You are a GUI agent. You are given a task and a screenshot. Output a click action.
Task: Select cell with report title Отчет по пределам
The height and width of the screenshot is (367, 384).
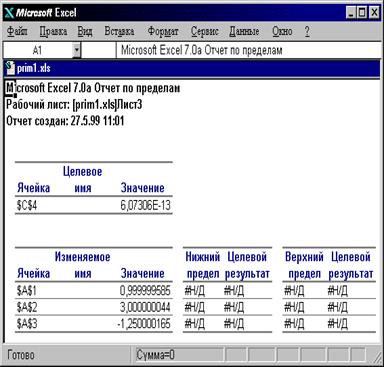93,88
